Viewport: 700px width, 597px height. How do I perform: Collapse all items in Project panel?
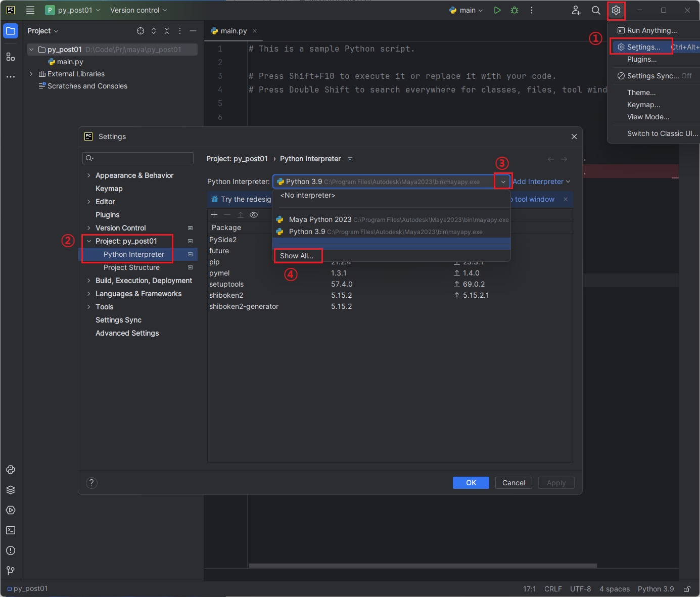coord(167,31)
